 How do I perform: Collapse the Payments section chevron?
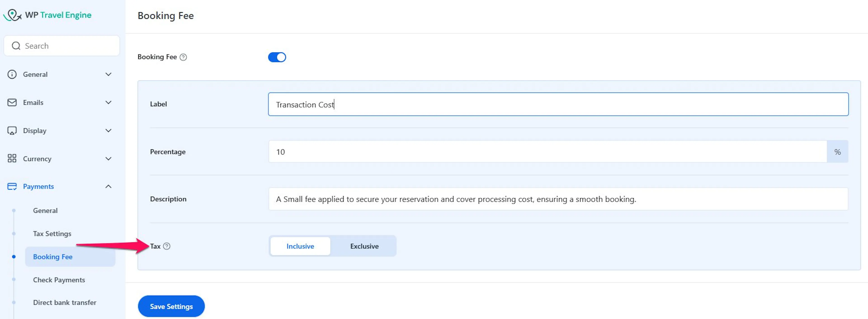tap(108, 186)
